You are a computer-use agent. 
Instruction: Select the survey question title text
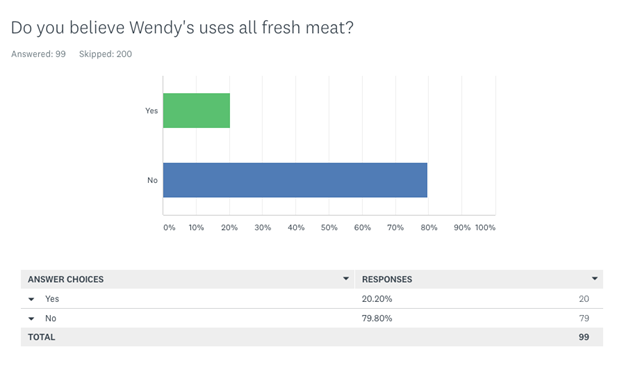(x=182, y=28)
